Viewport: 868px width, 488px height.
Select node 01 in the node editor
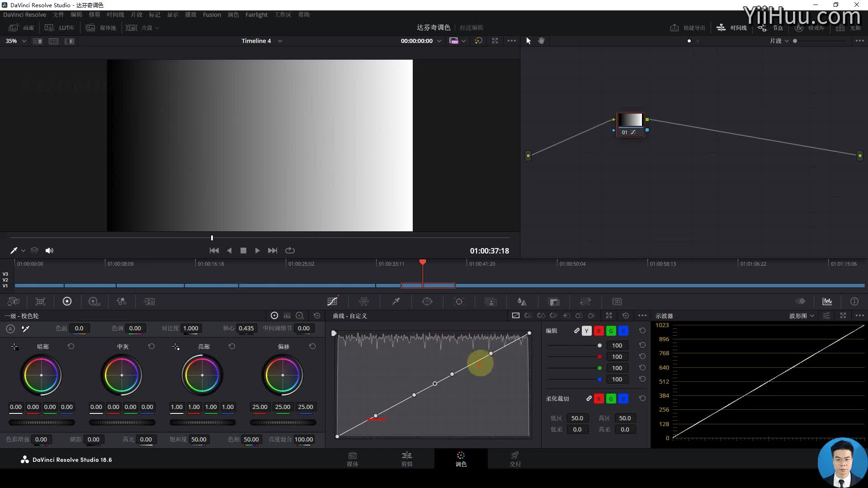click(630, 124)
